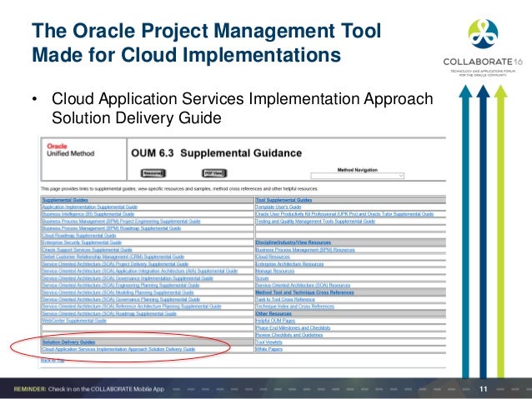532x399 pixels.
Task: Click the Tool Supplemental Guides heading
Action: click(284, 200)
